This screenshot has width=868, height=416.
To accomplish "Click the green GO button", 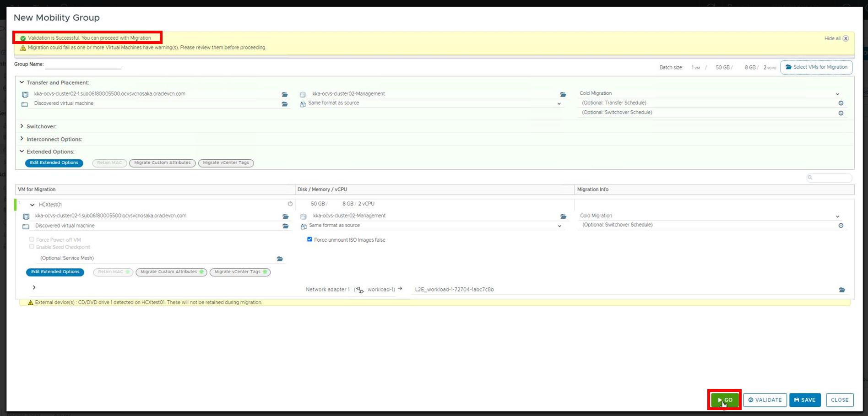I will point(725,400).
